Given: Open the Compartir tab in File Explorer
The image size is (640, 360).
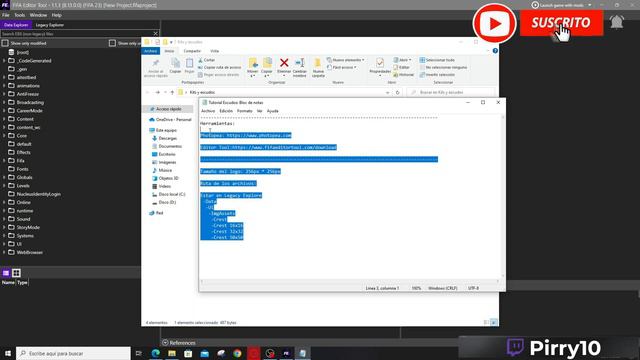Looking at the screenshot, I should [192, 51].
